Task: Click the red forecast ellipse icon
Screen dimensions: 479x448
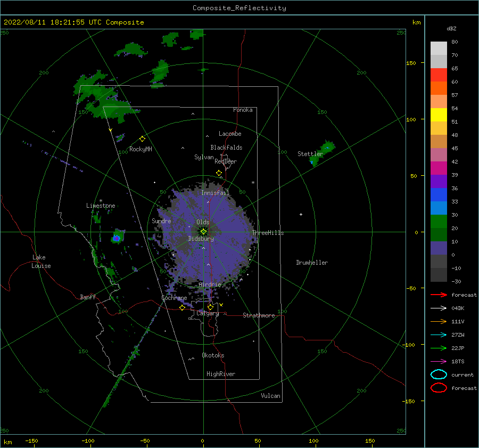Action: point(439,388)
